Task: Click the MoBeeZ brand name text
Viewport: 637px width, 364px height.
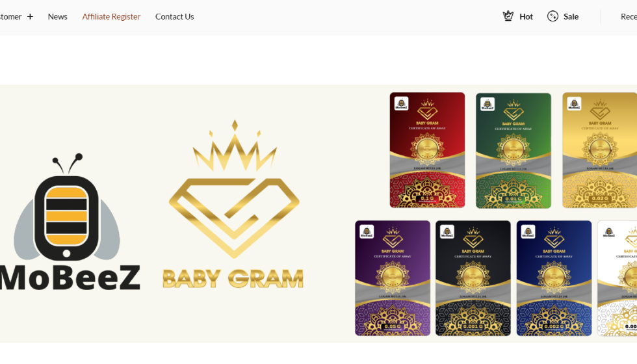Action: (x=70, y=278)
